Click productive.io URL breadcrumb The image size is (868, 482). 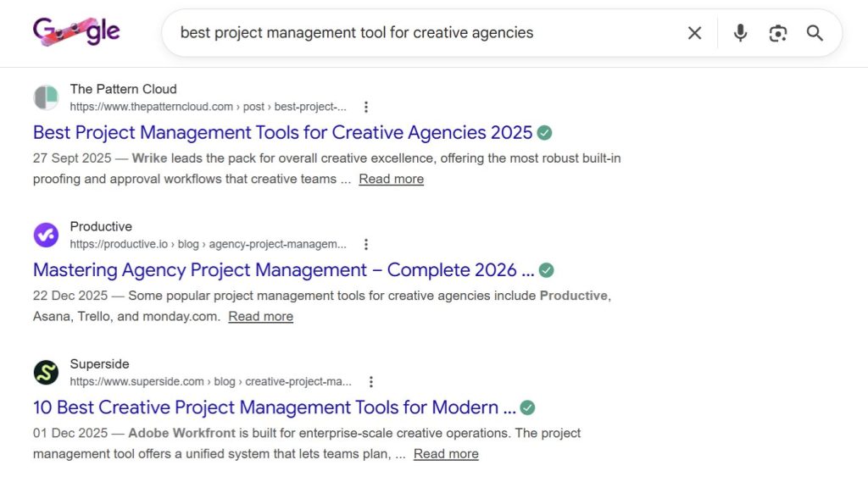click(209, 244)
